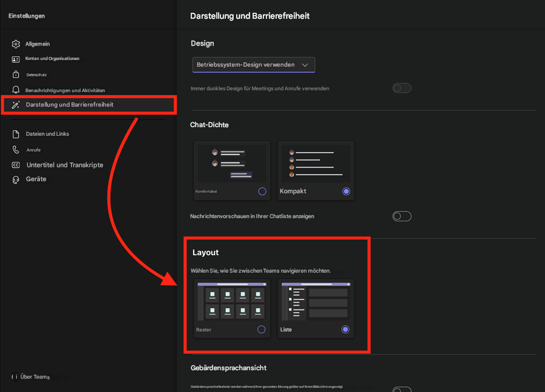The height and width of the screenshot is (392, 545).
Task: Click the Raster grid layout preview image
Action: 232,302
